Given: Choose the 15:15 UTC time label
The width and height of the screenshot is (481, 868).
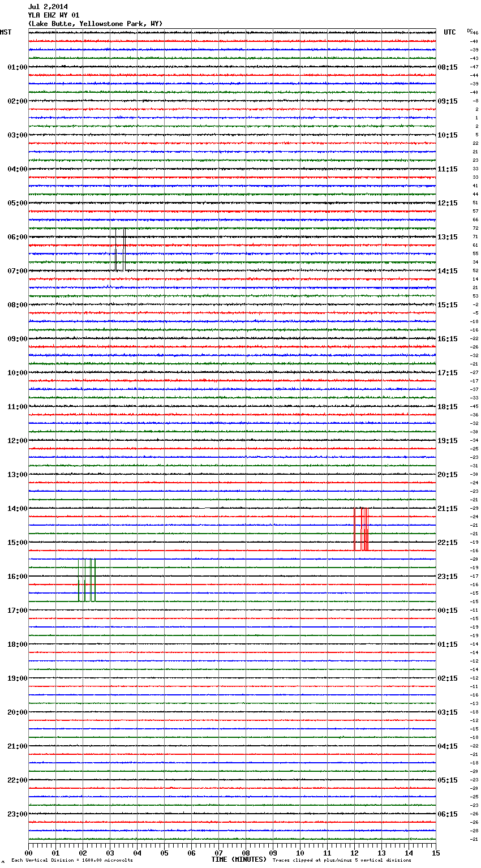Looking at the screenshot, I should coord(448,305).
